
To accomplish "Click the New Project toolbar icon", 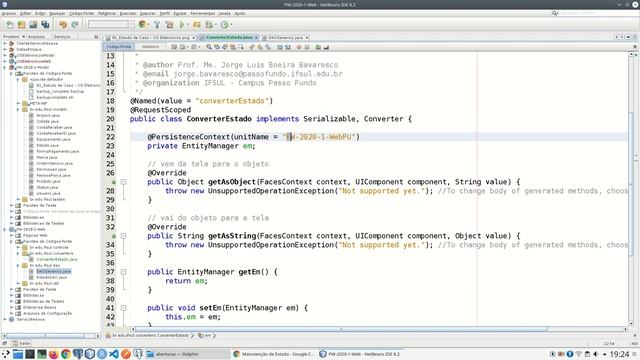I will [21, 24].
